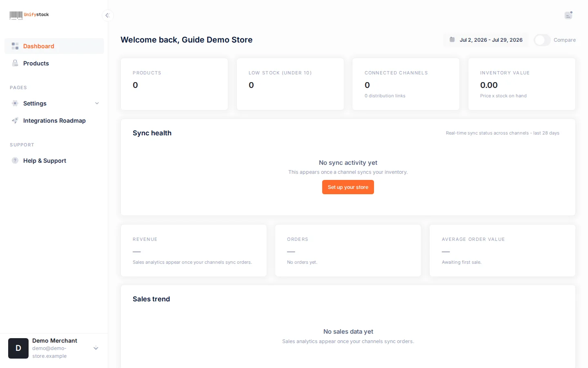Screen dimensions: 588x368
Task: Click the Compare label
Action: coord(565,40)
